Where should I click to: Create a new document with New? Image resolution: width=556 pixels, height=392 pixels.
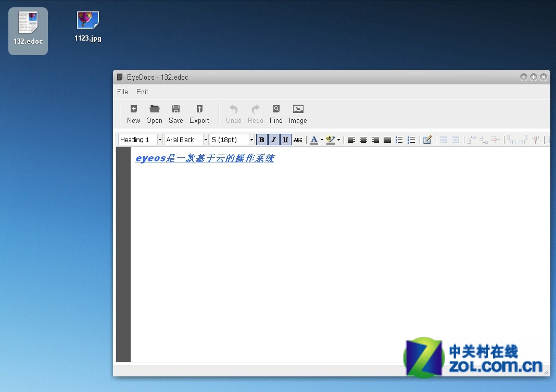[x=133, y=114]
